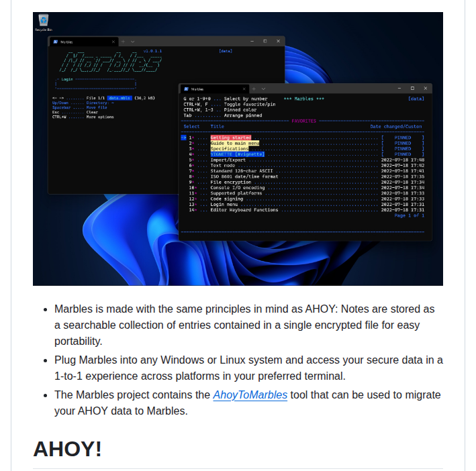Image resolution: width=476 pixels, height=471 pixels.
Task: Select the Text mode entry
Action: (222, 165)
